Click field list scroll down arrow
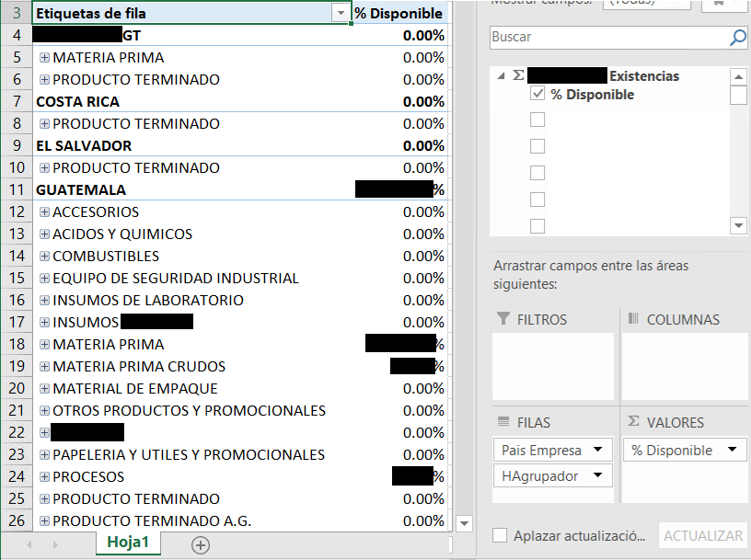Image resolution: width=751 pixels, height=560 pixels. pyautogui.click(x=738, y=225)
